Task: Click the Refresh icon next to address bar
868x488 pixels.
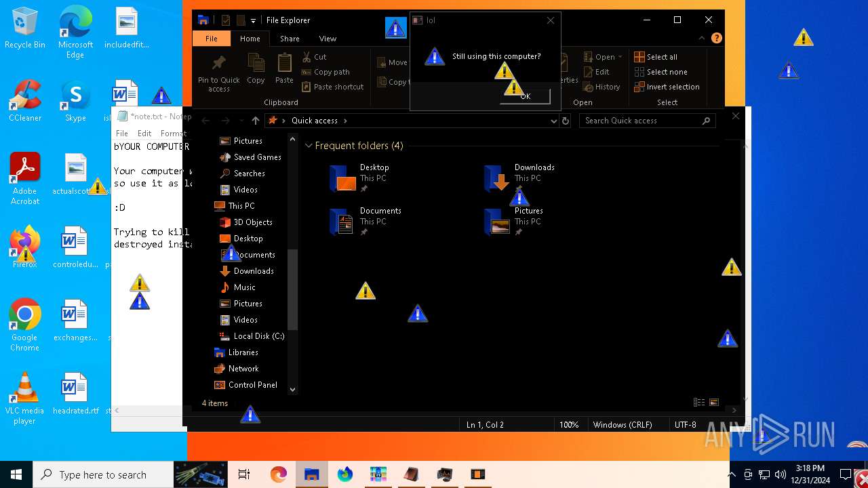Action: (x=566, y=121)
